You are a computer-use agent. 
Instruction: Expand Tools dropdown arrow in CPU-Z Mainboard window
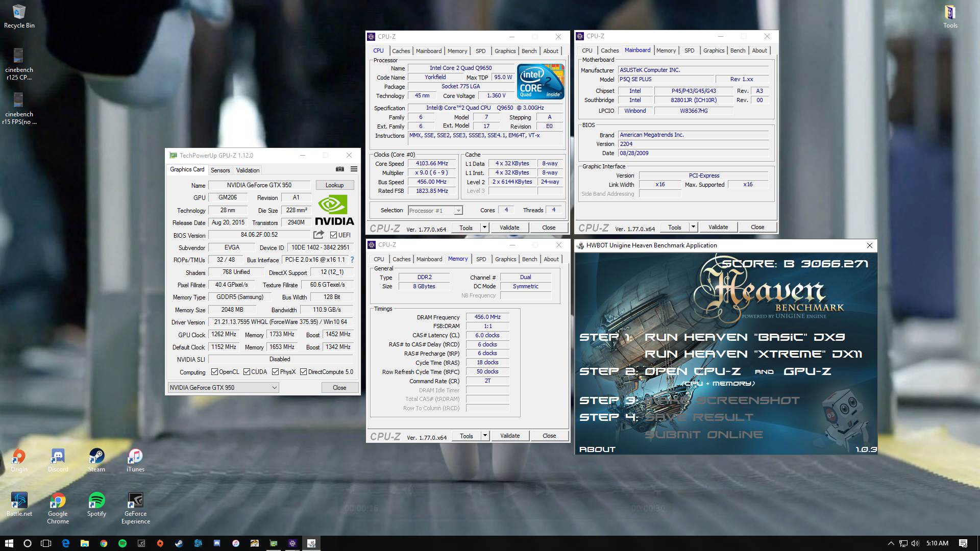click(693, 227)
